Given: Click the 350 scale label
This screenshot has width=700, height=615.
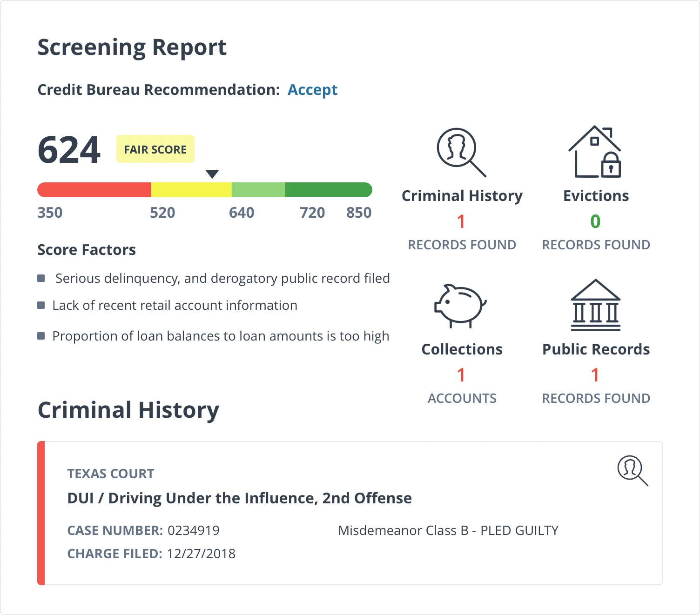Looking at the screenshot, I should 50,213.
